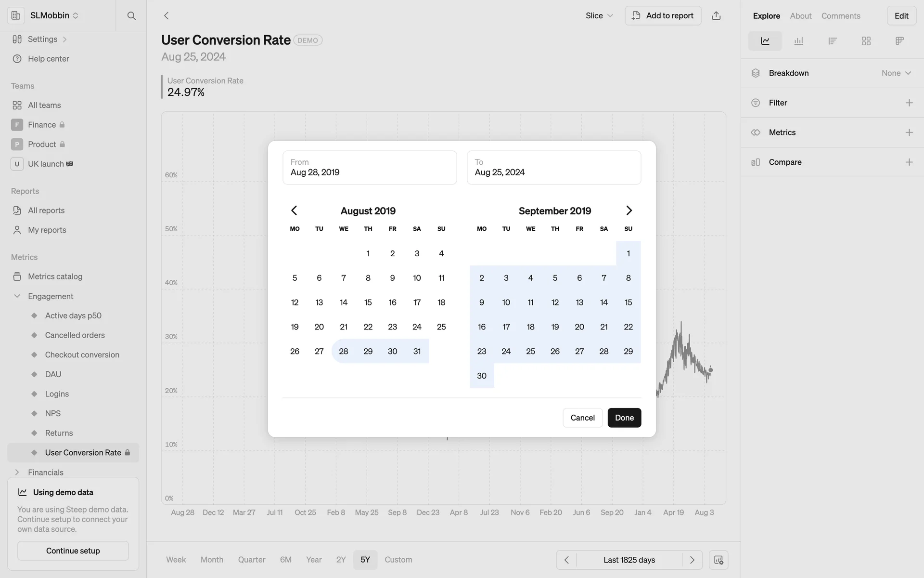This screenshot has width=924, height=578.
Task: Click Add to report button
Action: tap(663, 15)
